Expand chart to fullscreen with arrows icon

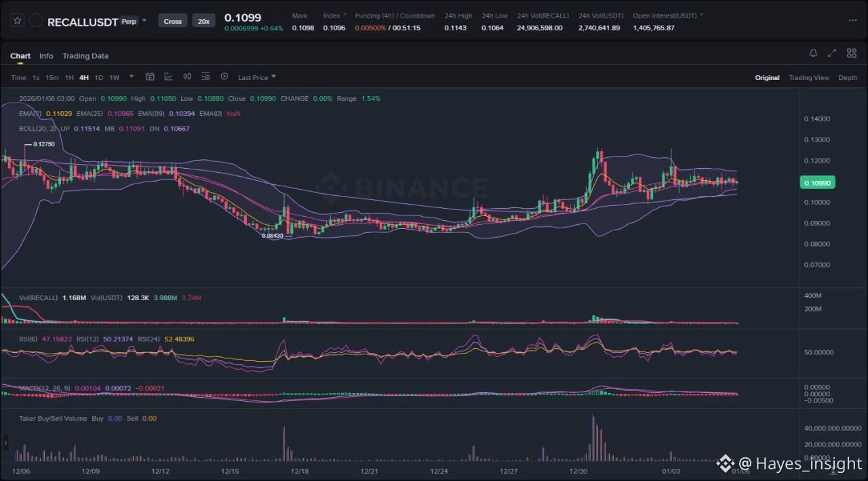832,53
